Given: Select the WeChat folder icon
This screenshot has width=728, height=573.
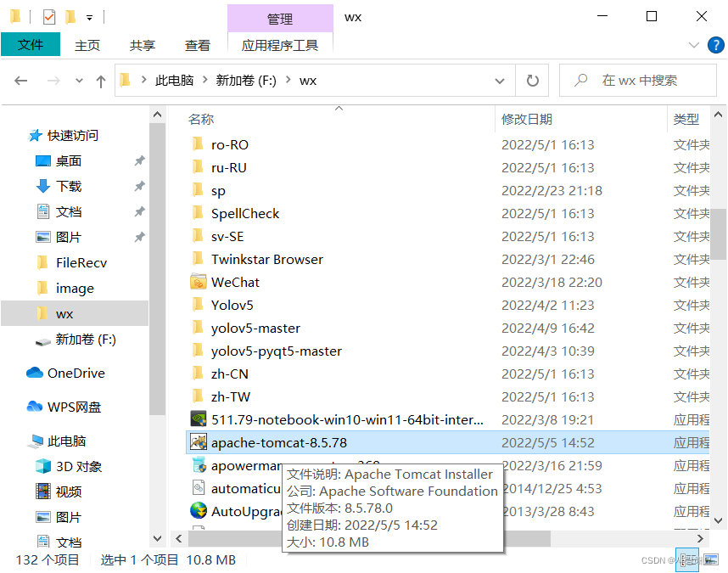Looking at the screenshot, I should [x=199, y=282].
